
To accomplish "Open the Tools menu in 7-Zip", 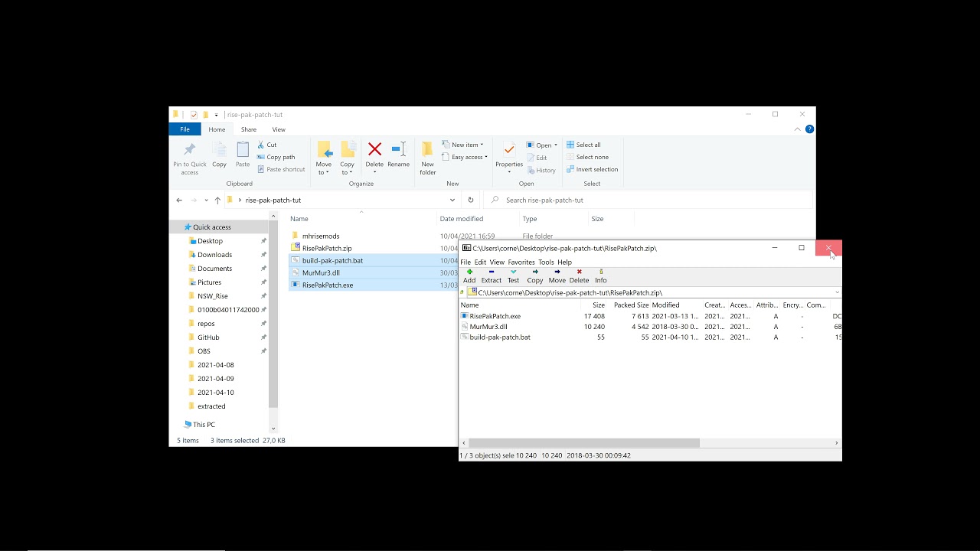I will tap(546, 262).
